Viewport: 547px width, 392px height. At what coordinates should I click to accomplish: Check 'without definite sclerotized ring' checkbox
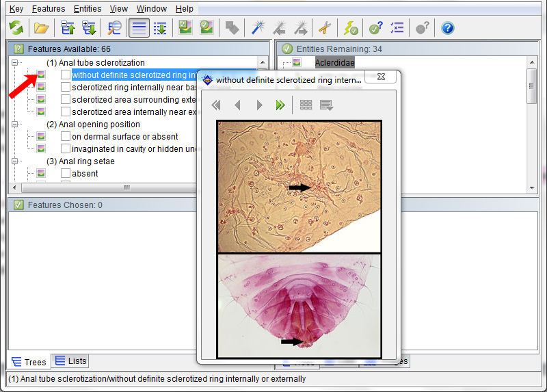66,75
